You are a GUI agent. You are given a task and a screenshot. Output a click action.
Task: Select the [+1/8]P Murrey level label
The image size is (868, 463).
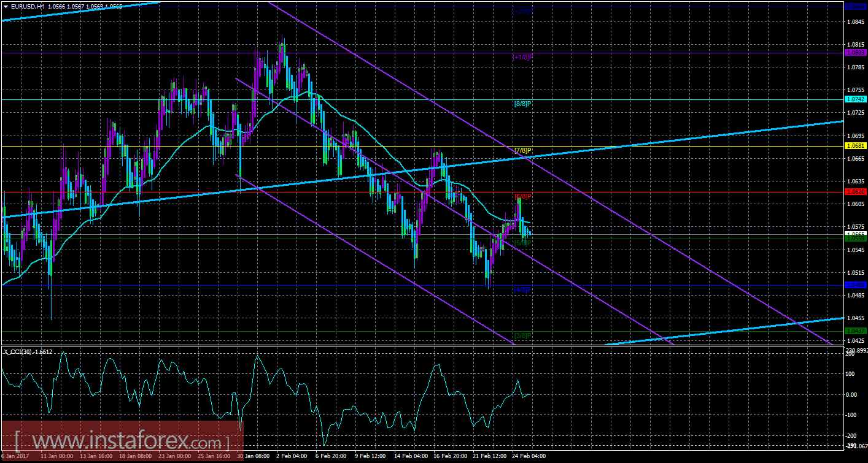tap(522, 57)
